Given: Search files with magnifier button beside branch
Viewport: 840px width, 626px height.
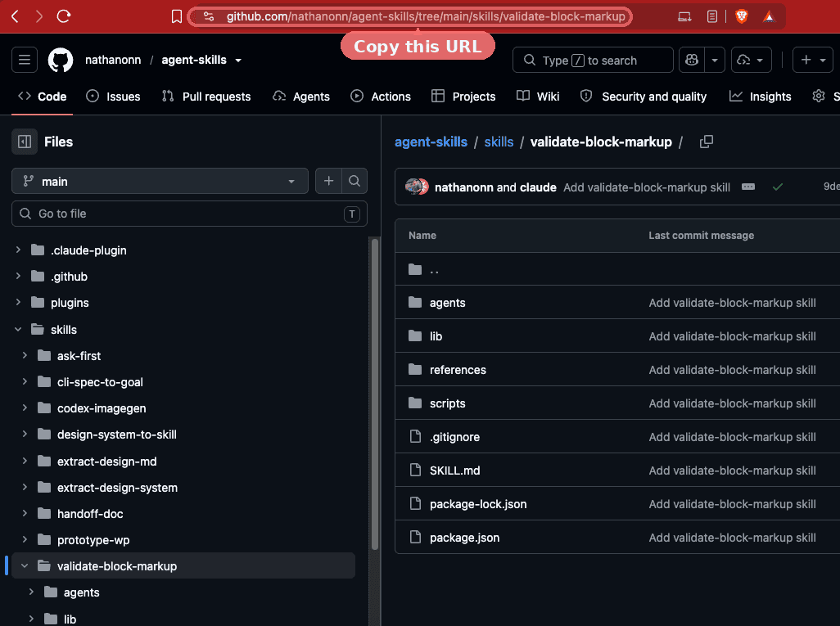Looking at the screenshot, I should 355,181.
